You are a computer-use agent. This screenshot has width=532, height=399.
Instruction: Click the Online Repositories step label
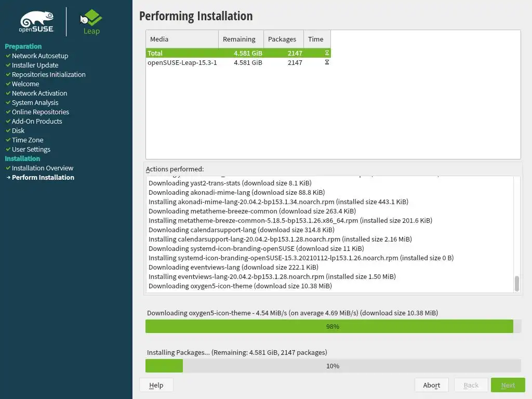click(x=41, y=112)
